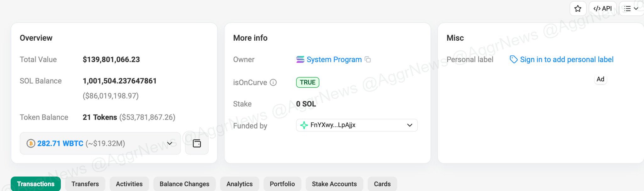Viewport: 644px width, 191px height.
Task: Expand the Funded by FnYXwy...LpAjjx dropdown
Action: [x=357, y=125]
